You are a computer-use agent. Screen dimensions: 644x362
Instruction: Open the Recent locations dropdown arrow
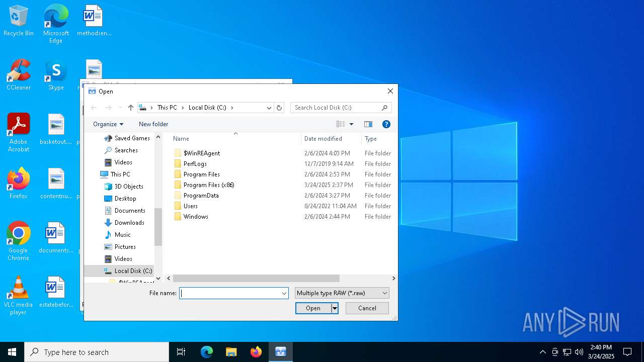click(120, 108)
